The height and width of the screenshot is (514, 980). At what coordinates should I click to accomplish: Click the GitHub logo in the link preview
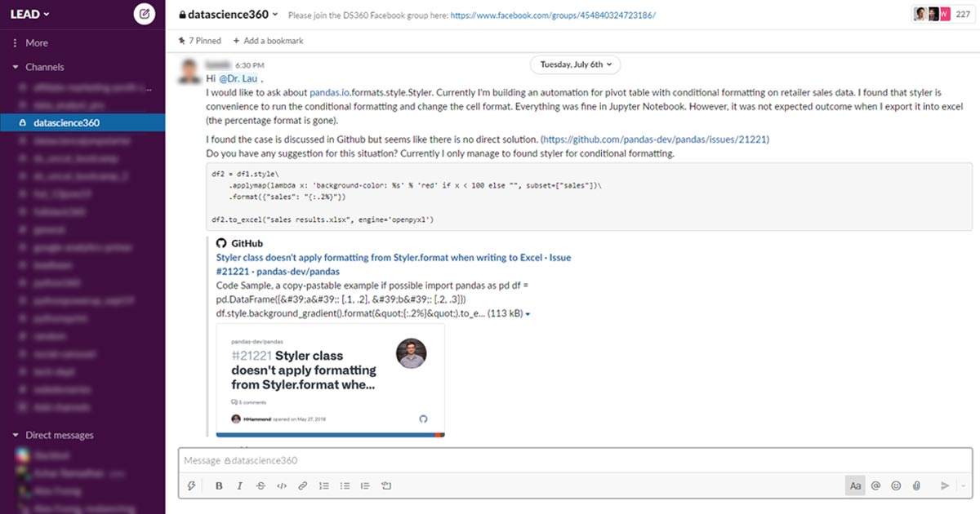(x=221, y=243)
